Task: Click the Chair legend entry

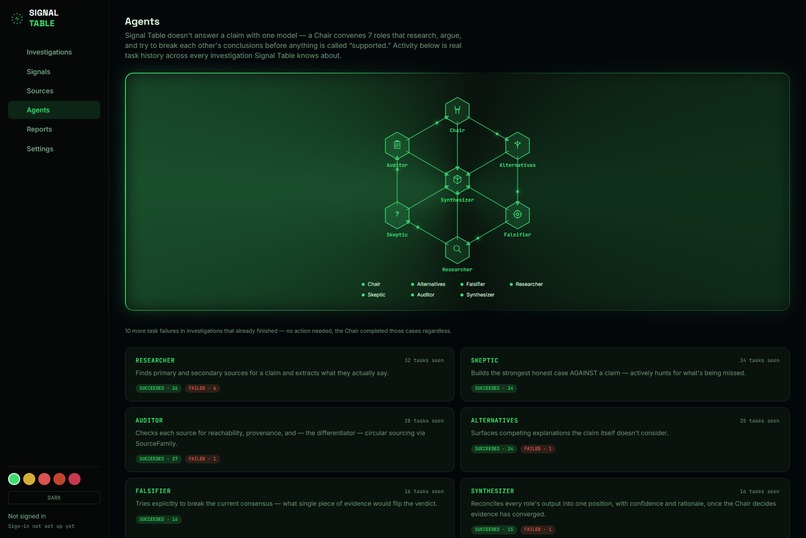Action: click(x=371, y=284)
